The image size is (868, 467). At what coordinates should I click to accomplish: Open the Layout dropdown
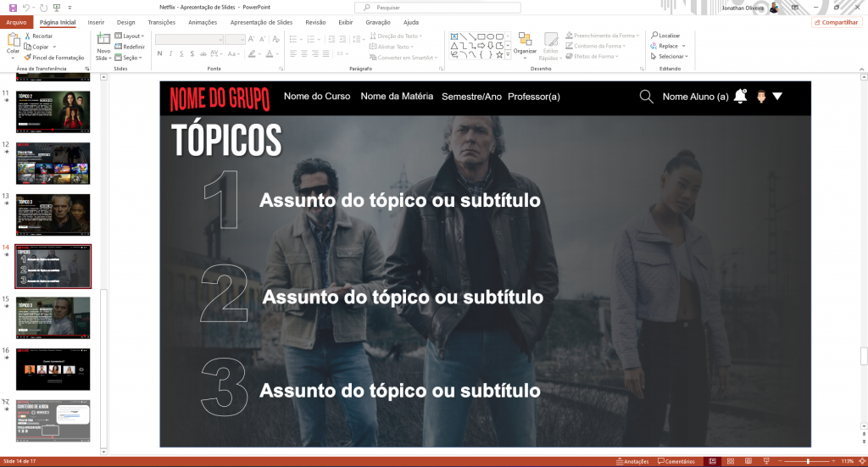pos(129,36)
